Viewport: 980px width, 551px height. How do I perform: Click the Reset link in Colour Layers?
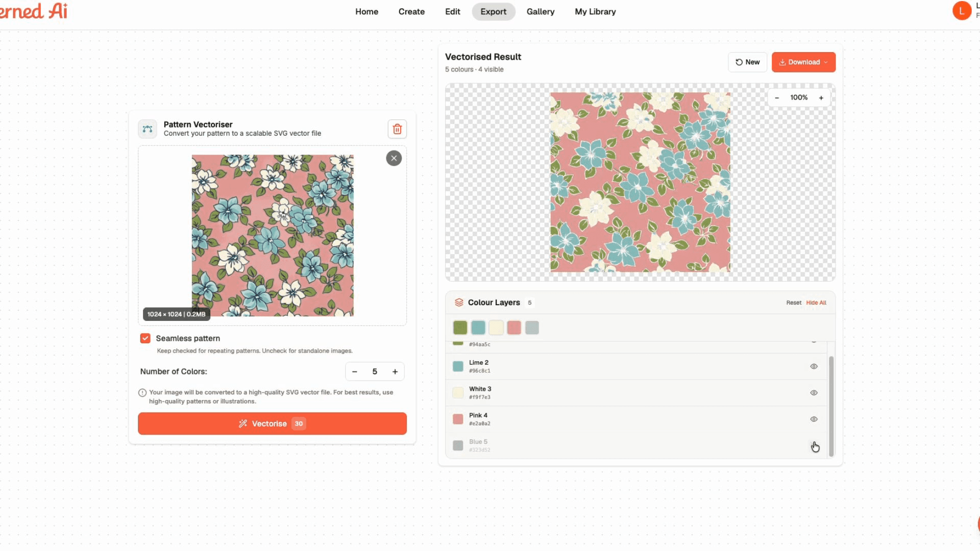pyautogui.click(x=794, y=303)
